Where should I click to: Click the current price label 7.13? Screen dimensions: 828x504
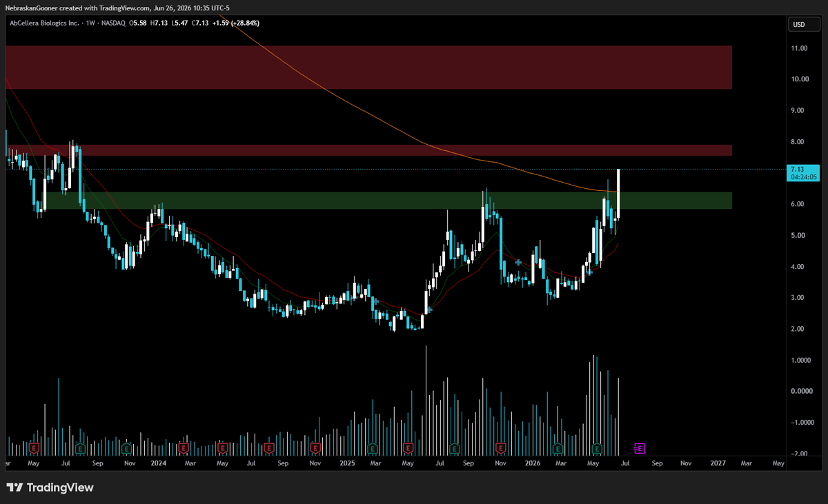pos(798,169)
